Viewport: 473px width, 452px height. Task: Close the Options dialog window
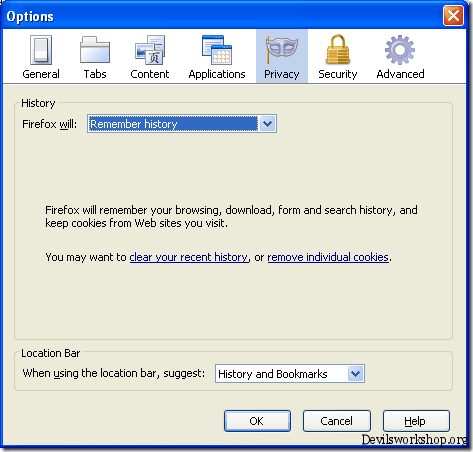pos(453,15)
